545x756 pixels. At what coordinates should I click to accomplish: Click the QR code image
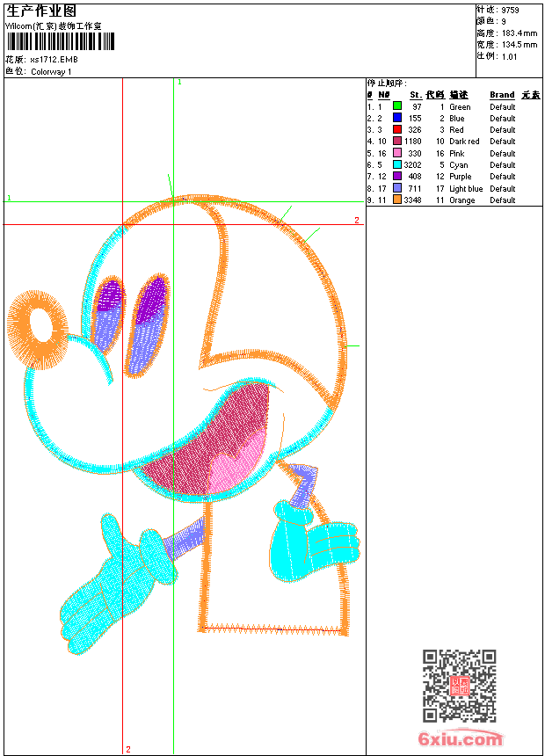(x=460, y=686)
